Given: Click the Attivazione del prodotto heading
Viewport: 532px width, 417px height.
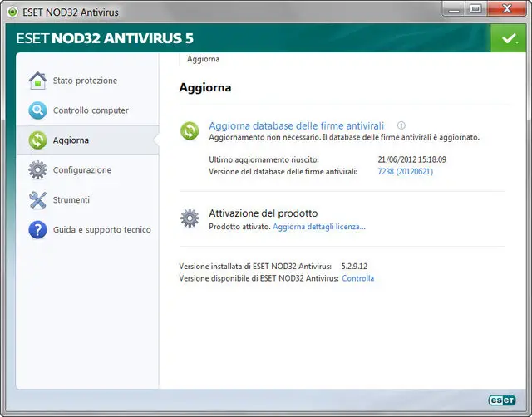Looking at the screenshot, I should point(264,213).
